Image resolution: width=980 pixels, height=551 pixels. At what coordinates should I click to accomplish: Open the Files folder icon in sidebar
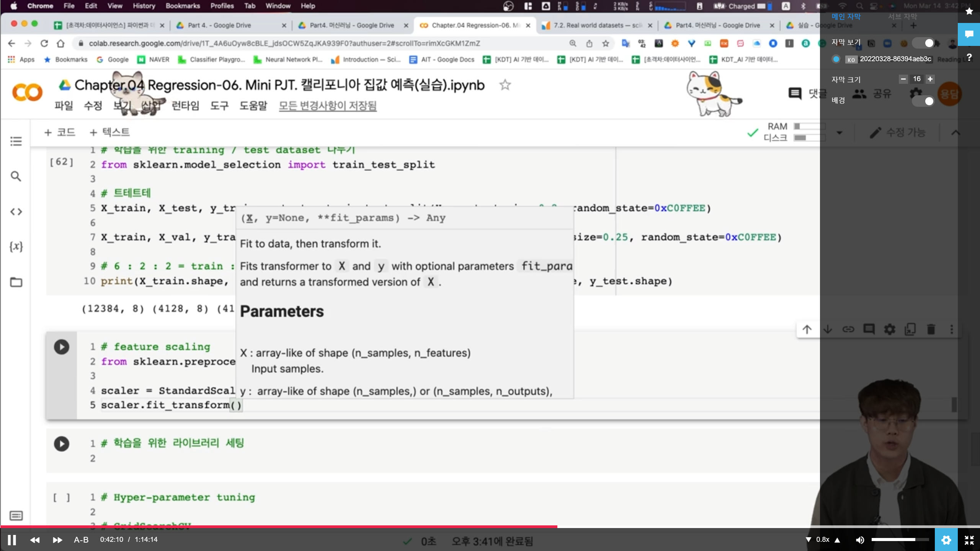point(16,282)
